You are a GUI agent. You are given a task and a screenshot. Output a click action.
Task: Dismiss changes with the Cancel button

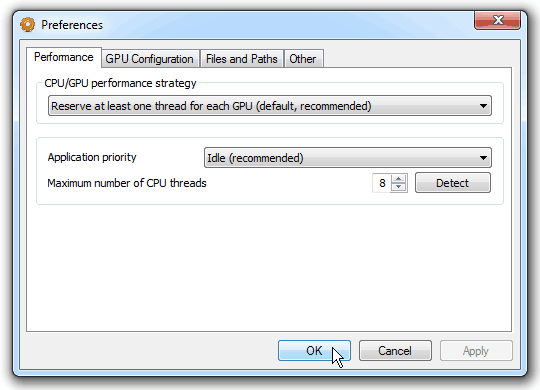point(395,351)
